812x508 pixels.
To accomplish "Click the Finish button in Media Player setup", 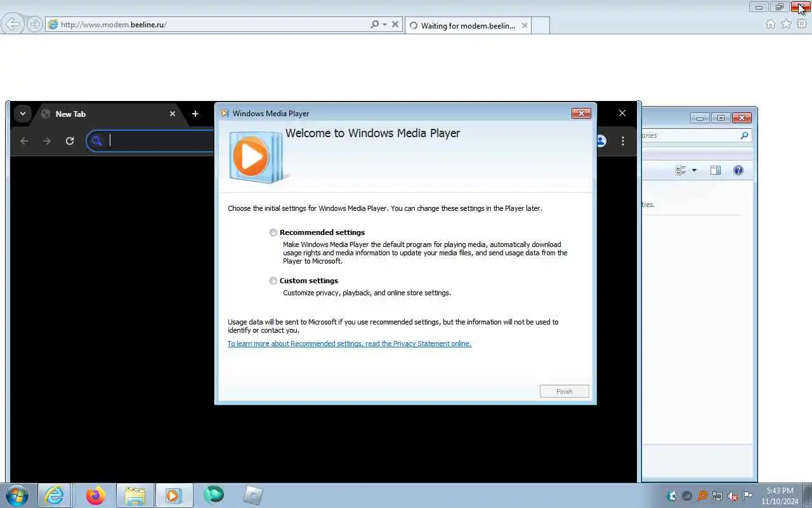I will tap(565, 391).
